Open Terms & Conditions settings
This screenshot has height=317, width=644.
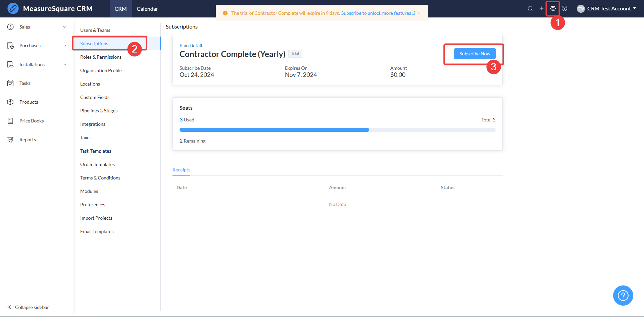pyautogui.click(x=100, y=178)
